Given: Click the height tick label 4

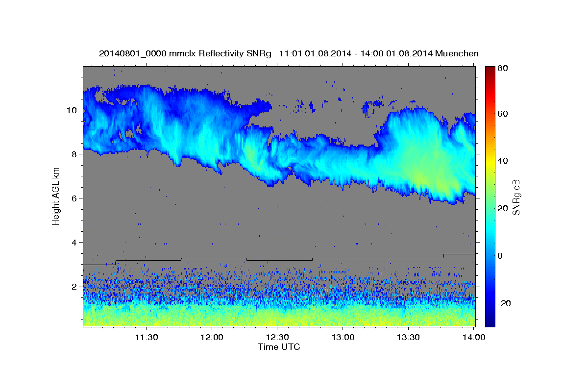Looking at the screenshot, I should 75,243.
